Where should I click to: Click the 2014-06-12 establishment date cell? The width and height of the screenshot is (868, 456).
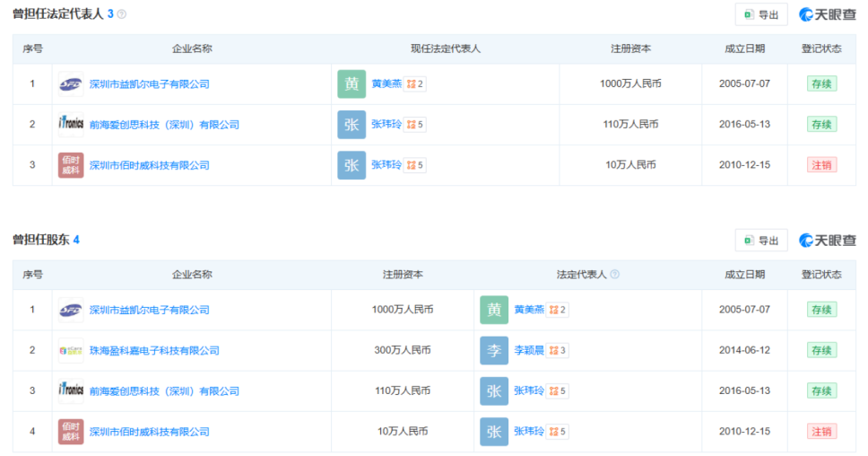tap(744, 350)
